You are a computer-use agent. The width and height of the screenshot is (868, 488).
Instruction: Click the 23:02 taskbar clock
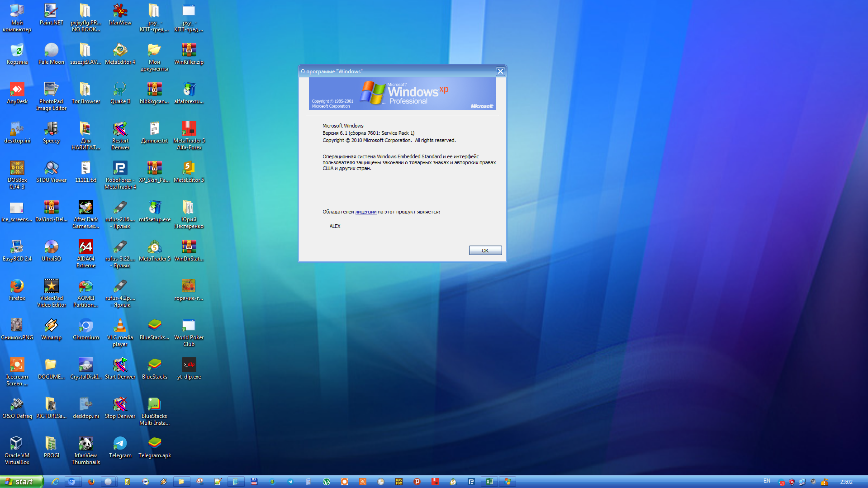tap(846, 482)
